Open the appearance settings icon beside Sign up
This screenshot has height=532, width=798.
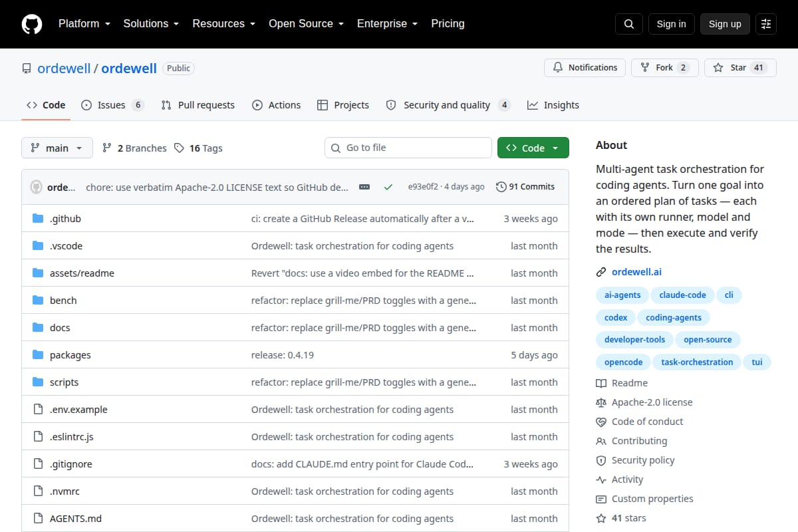tap(766, 24)
